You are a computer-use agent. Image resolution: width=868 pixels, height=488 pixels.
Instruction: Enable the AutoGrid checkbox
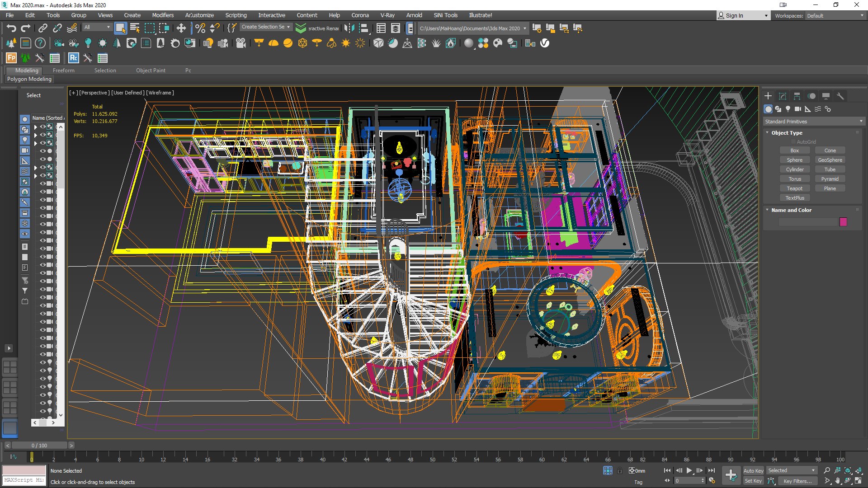pyautogui.click(x=793, y=142)
